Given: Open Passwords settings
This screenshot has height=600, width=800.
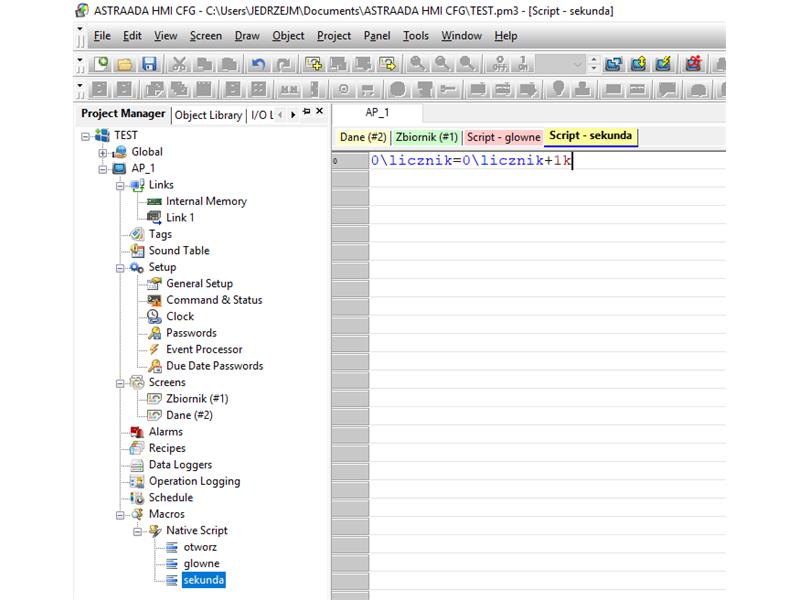Looking at the screenshot, I should point(191,333).
